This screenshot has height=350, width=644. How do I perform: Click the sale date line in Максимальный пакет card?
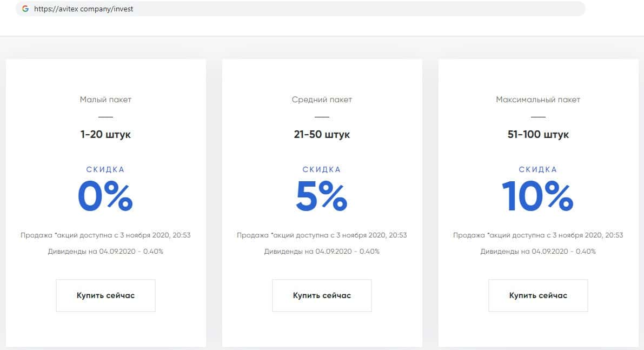click(x=538, y=235)
